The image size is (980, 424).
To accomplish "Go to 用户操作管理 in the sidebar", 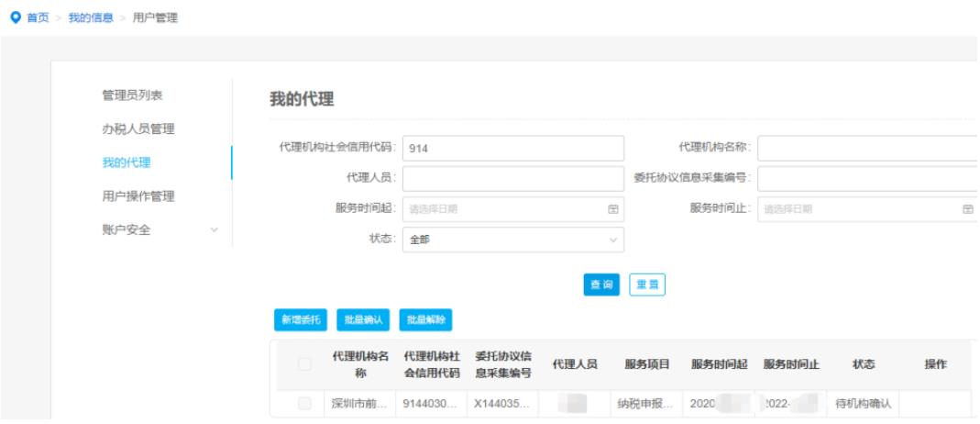I will pos(138,196).
